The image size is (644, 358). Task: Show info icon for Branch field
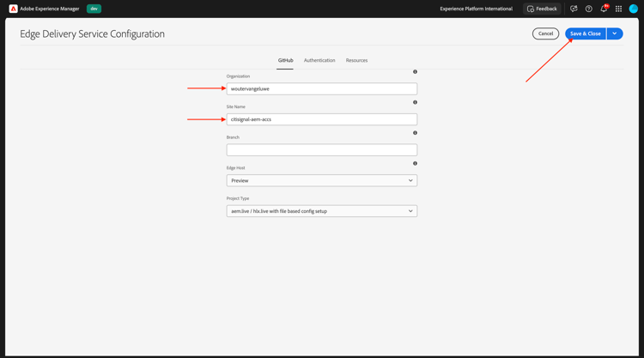point(415,133)
